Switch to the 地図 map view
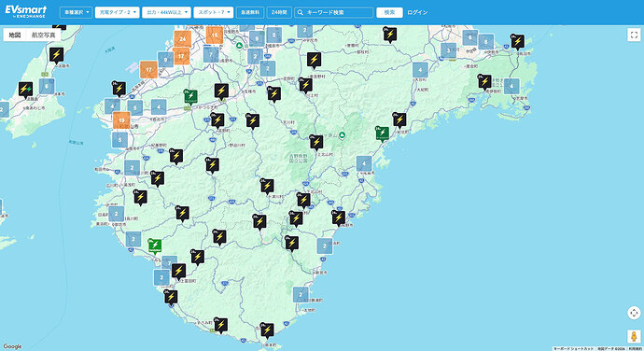 [x=15, y=35]
